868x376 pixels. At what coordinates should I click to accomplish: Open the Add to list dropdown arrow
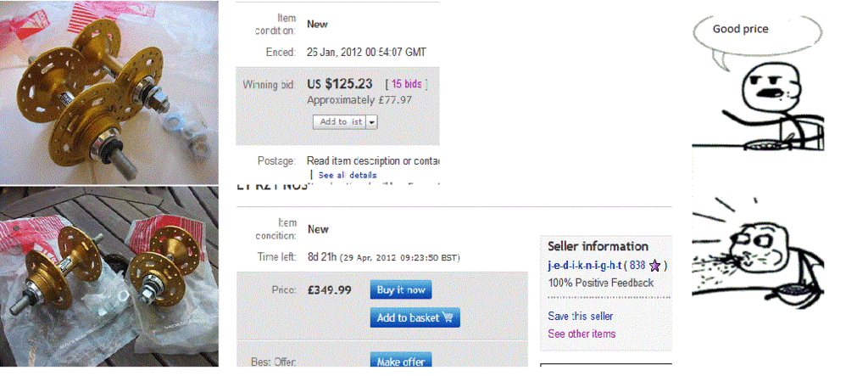[x=372, y=122]
